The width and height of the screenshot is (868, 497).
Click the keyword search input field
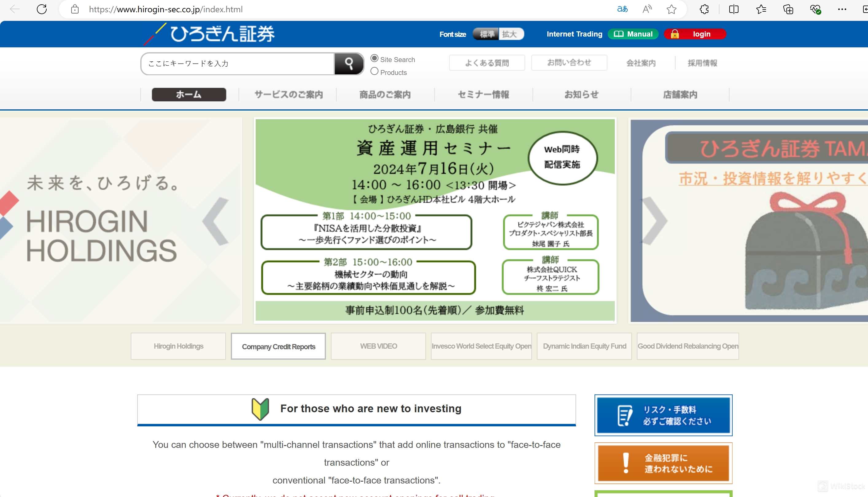click(238, 64)
